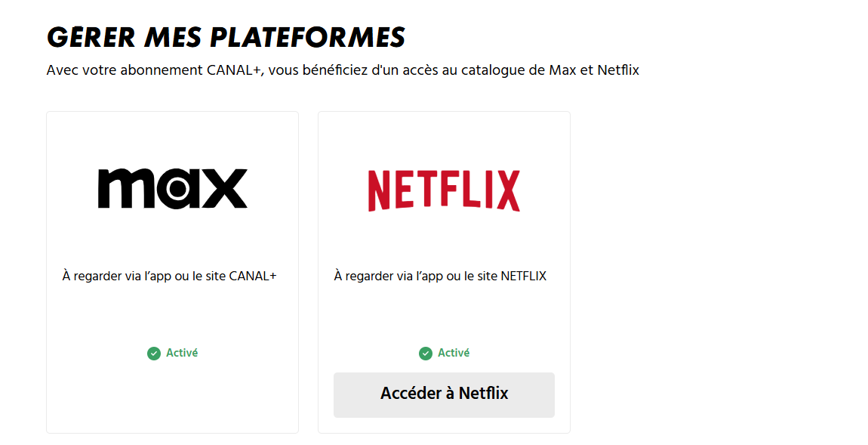Click the word MES in the heading
The image size is (868, 445).
tap(173, 38)
